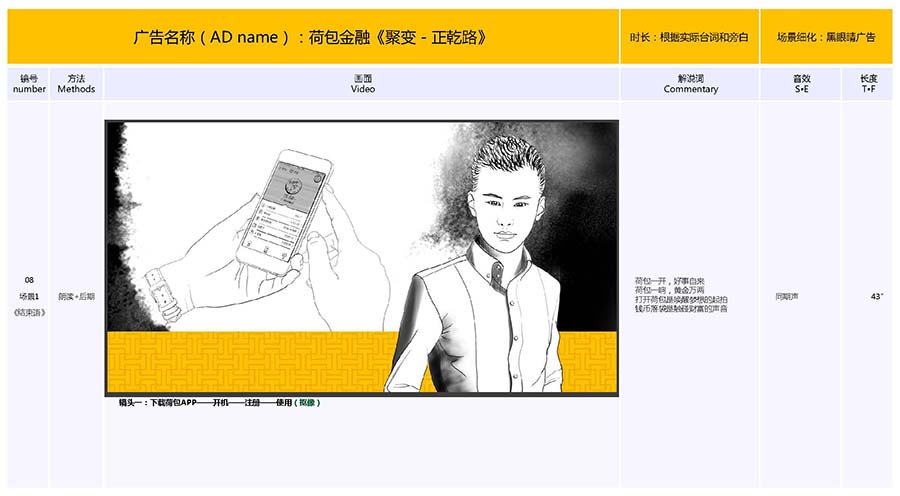Click the 方法 Methods column header
Viewport: 900px width, 496px height.
coord(76,83)
